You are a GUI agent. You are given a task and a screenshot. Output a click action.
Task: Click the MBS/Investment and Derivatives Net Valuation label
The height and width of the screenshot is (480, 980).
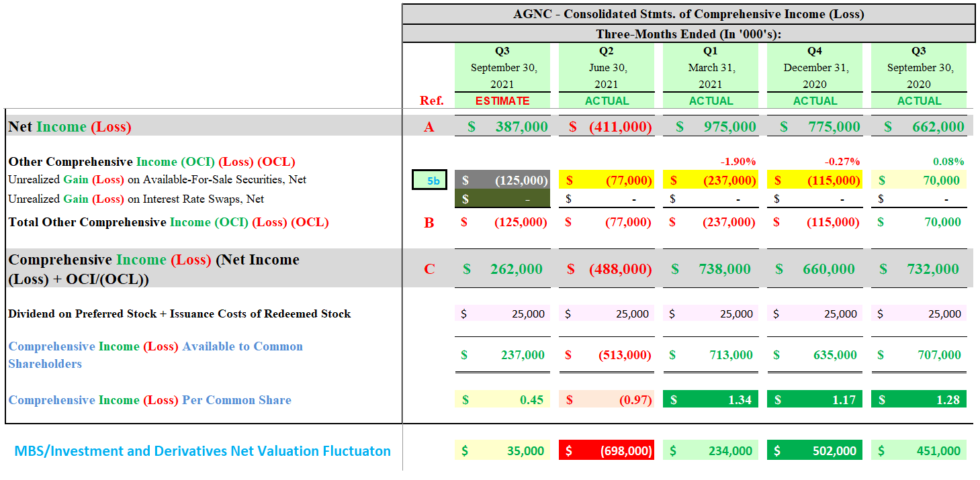(x=203, y=451)
